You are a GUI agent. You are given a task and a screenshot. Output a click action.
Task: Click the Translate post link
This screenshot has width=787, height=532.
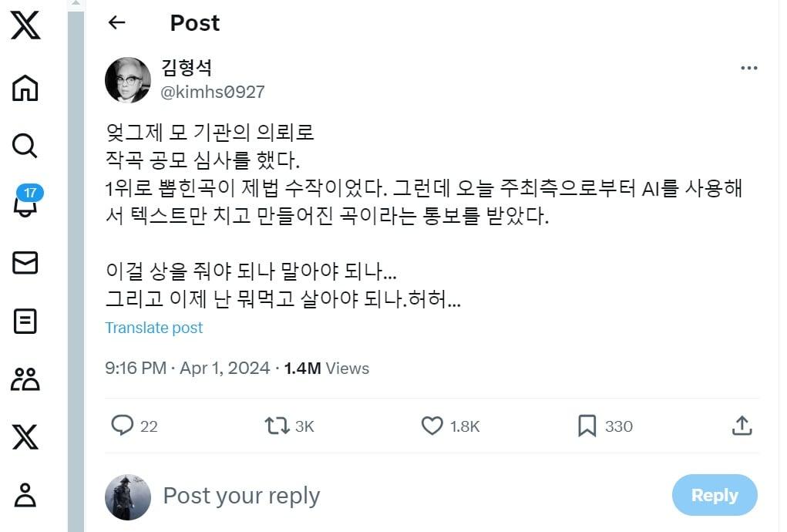click(154, 328)
